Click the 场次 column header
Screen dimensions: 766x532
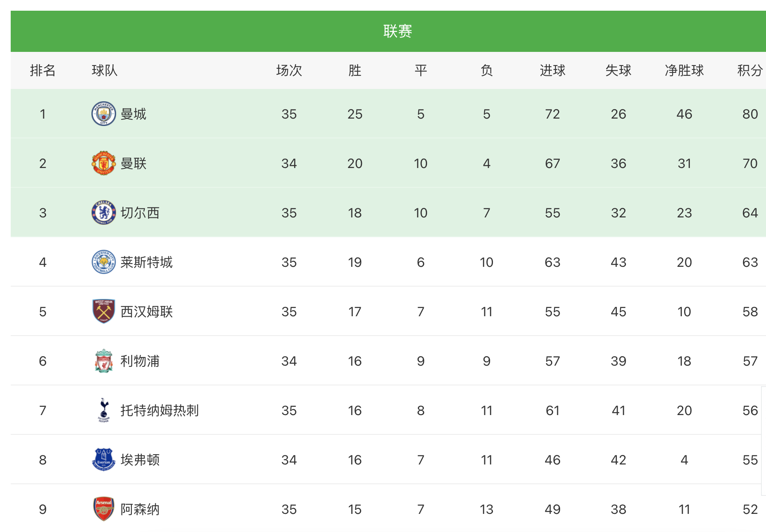(289, 70)
